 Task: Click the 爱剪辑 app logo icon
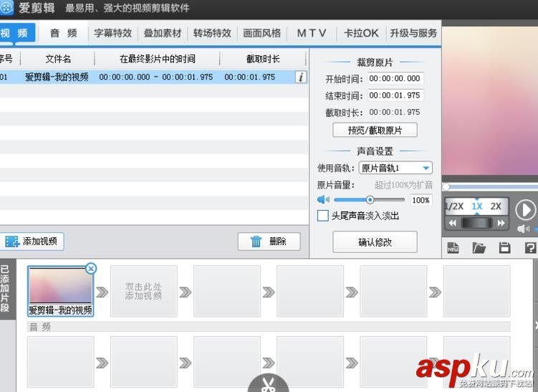tap(6, 8)
